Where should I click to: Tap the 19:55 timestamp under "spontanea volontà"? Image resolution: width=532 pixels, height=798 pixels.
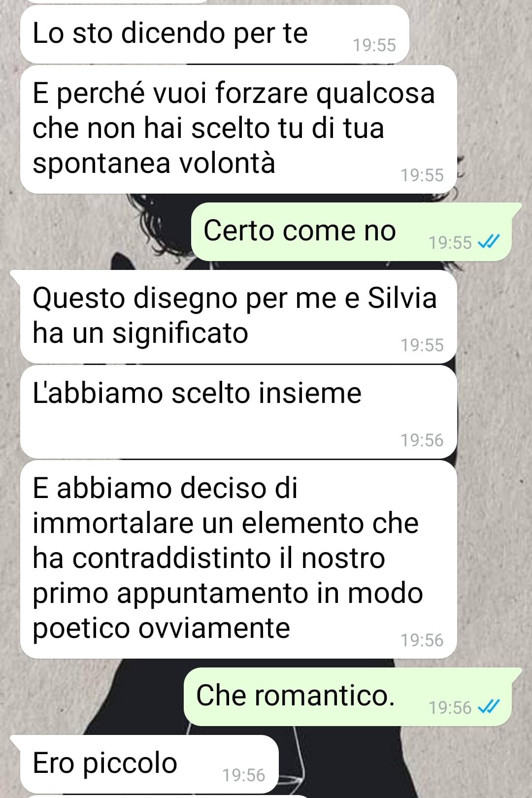coord(422,175)
